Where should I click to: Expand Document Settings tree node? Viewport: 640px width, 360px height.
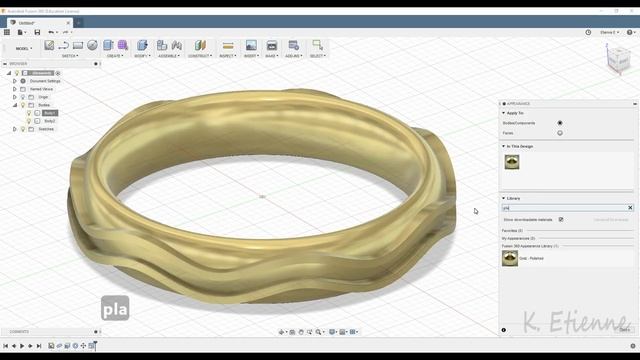point(15,81)
